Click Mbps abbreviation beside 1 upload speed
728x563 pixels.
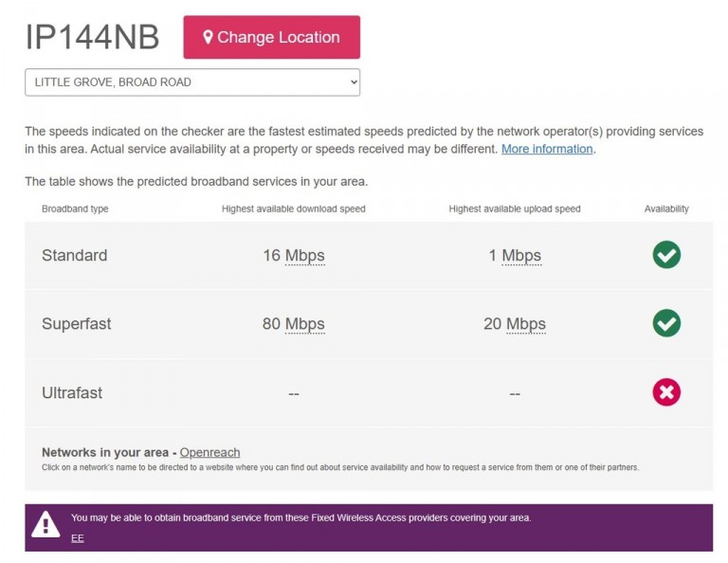(521, 256)
